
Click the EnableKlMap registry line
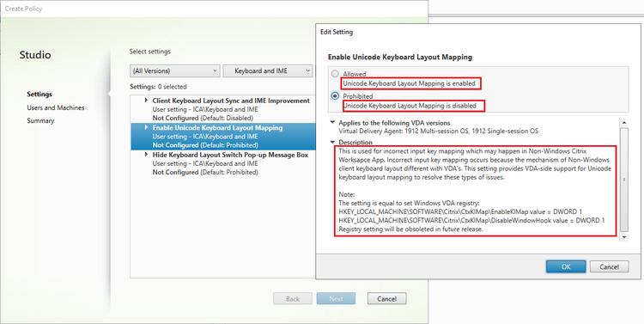[x=460, y=211]
